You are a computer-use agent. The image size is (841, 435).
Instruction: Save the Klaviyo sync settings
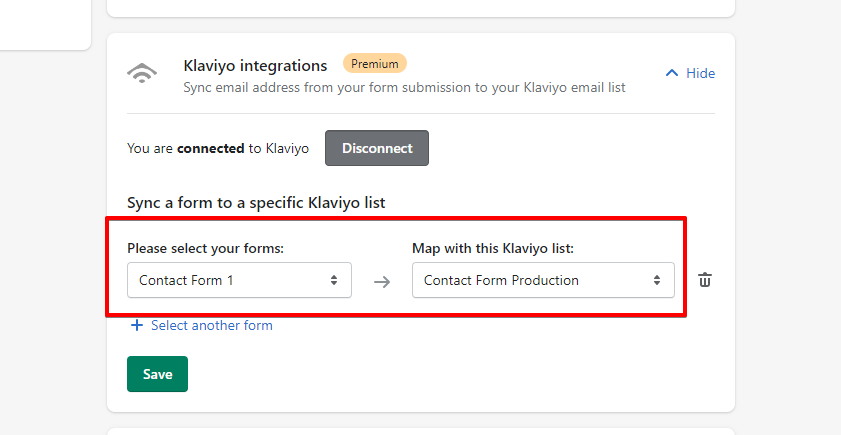(158, 374)
